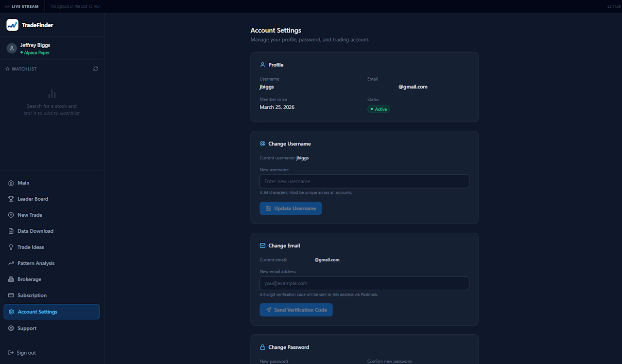Click the '3–64 characters' username hint text
622x364 pixels.
pos(306,193)
